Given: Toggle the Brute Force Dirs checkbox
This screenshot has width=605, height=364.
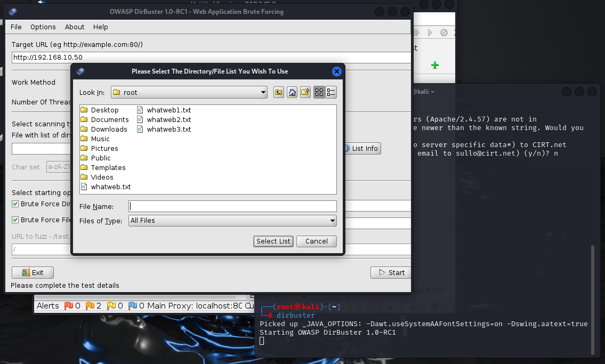Looking at the screenshot, I should (x=15, y=204).
